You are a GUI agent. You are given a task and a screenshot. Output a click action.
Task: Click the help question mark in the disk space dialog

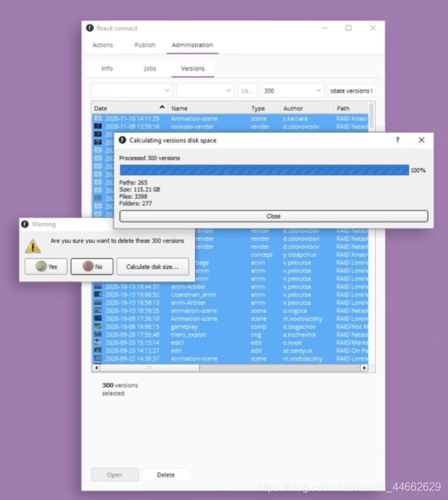[x=397, y=140]
